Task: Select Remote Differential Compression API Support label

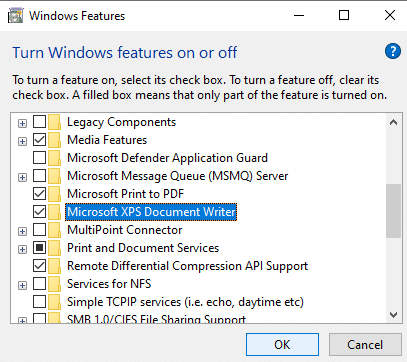Action: [187, 266]
